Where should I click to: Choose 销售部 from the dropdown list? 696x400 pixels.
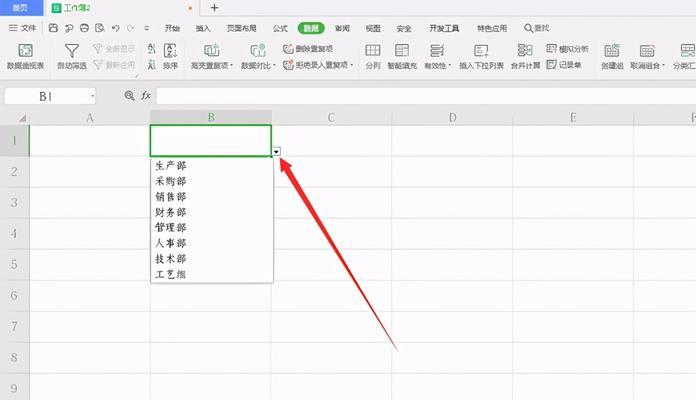point(212,197)
